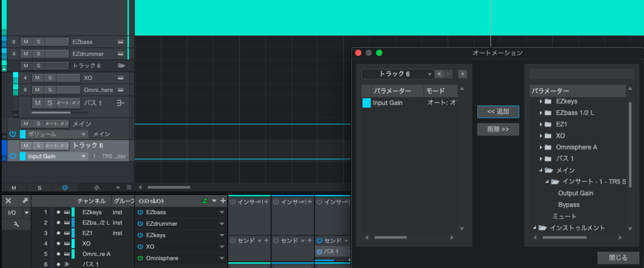Click the track 6 folder icon
The image size is (644, 268).
(121, 65)
